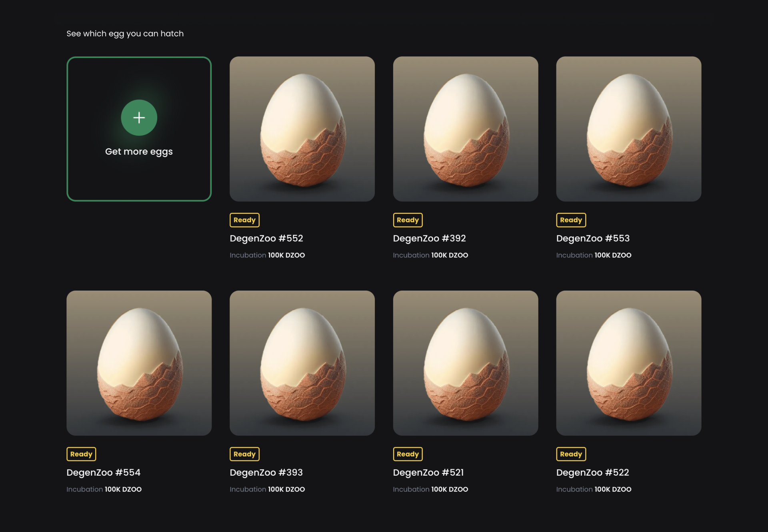The height and width of the screenshot is (532, 768).
Task: Select the DegenZoo #392 egg image
Action: pos(466,129)
